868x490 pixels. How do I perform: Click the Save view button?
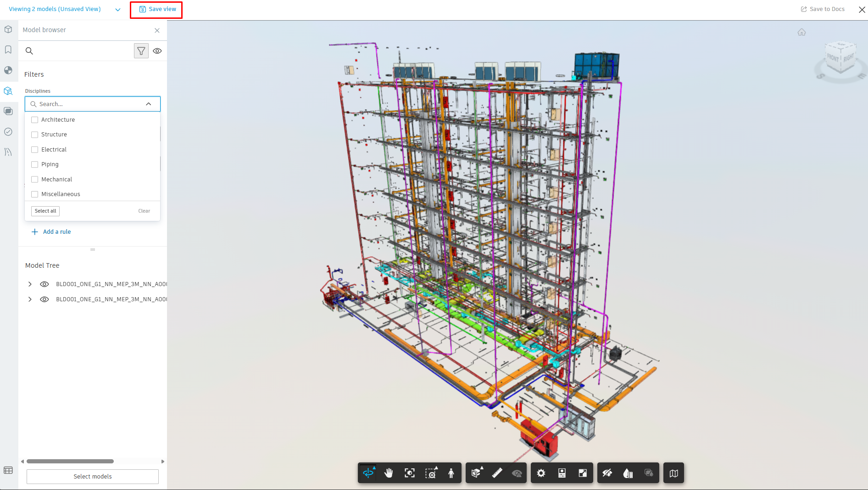point(157,9)
